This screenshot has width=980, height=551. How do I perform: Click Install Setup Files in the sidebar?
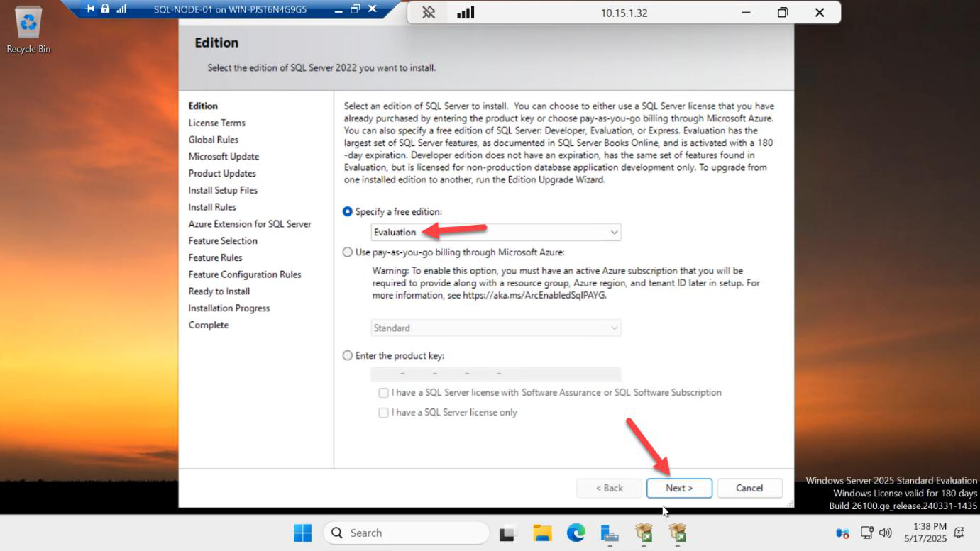(x=223, y=190)
